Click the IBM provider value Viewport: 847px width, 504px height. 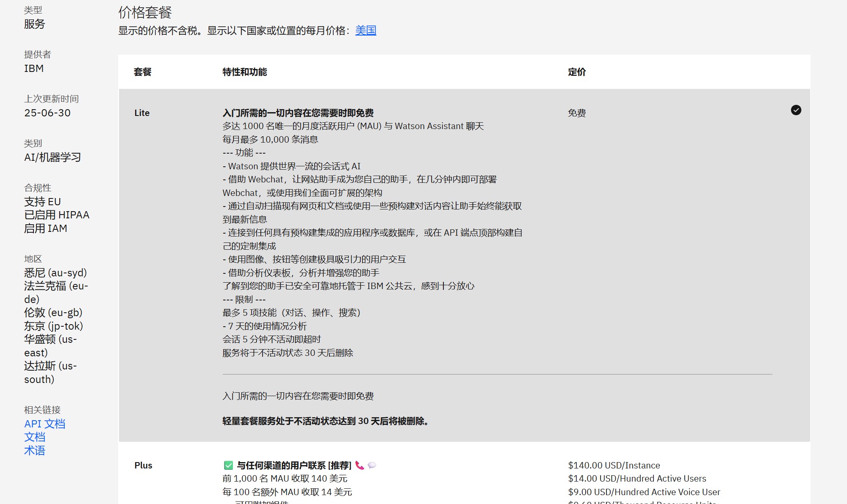pyautogui.click(x=34, y=69)
